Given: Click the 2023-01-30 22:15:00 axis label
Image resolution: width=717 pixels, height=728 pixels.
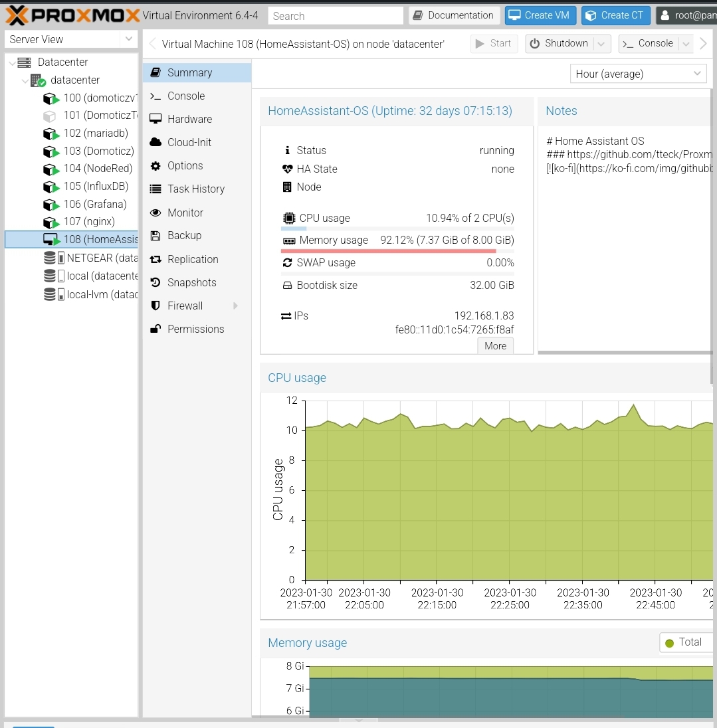Looking at the screenshot, I should [x=437, y=599].
